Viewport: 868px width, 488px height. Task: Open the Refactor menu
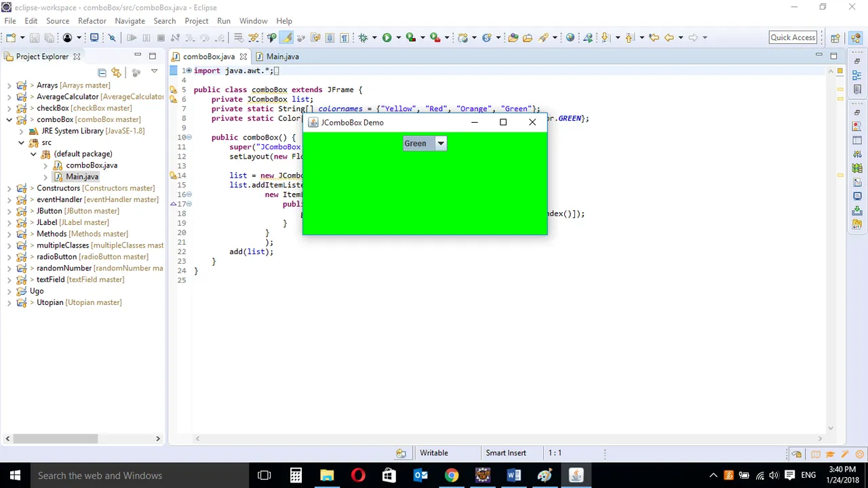(x=92, y=21)
